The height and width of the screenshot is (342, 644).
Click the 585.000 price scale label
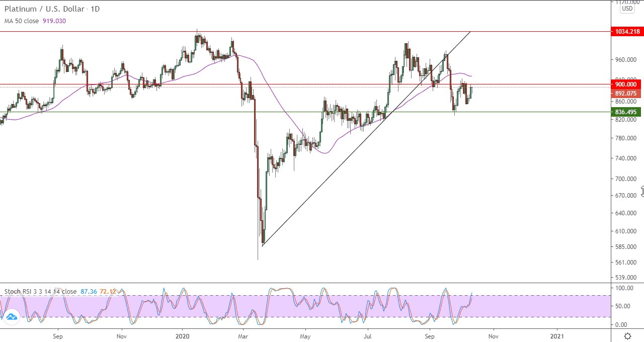(625, 247)
